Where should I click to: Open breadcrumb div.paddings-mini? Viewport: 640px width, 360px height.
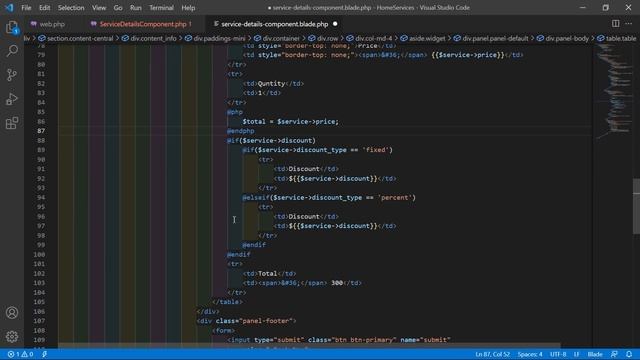[220, 38]
